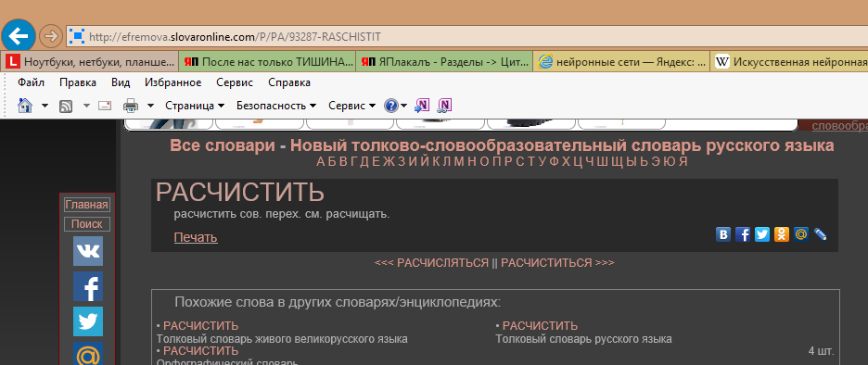Switch to ЯПлакалъ - Разделы tab
Image resolution: width=868 pixels, height=365 pixels.
[x=444, y=61]
